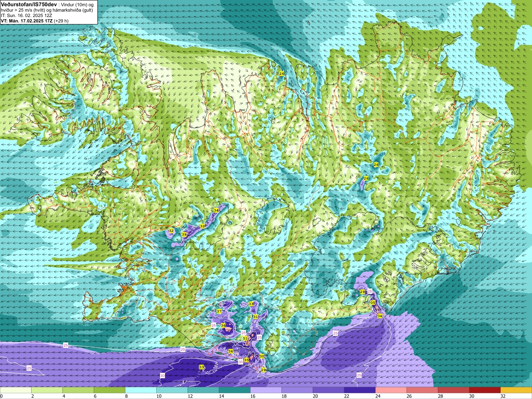Pick the 4–6 m/s green legend swatch
Viewport: 532px width, 399px height.
78,390
